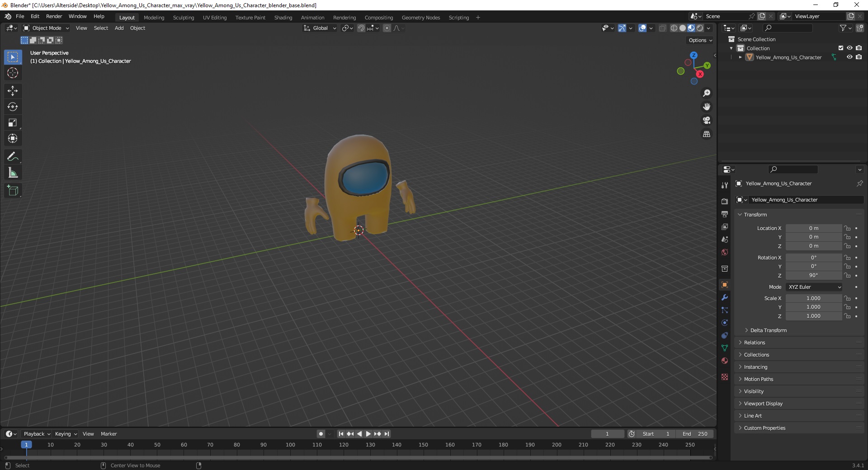Image resolution: width=868 pixels, height=470 pixels.
Task: Open the Tool properties tab
Action: click(725, 185)
